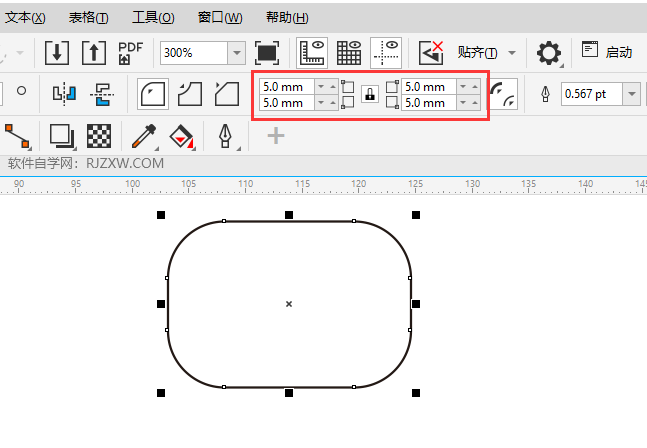Click the full-screen preview icon
647x448 pixels.
267,53
